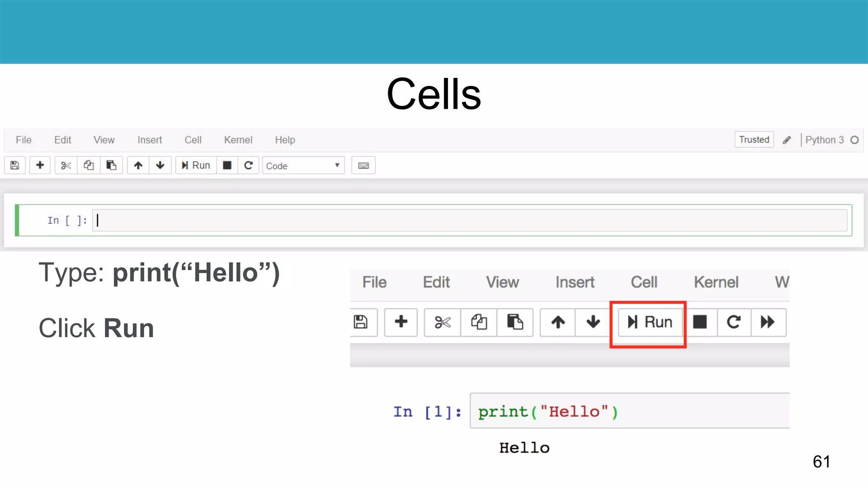Open the command palette keyboard icon

pos(363,165)
